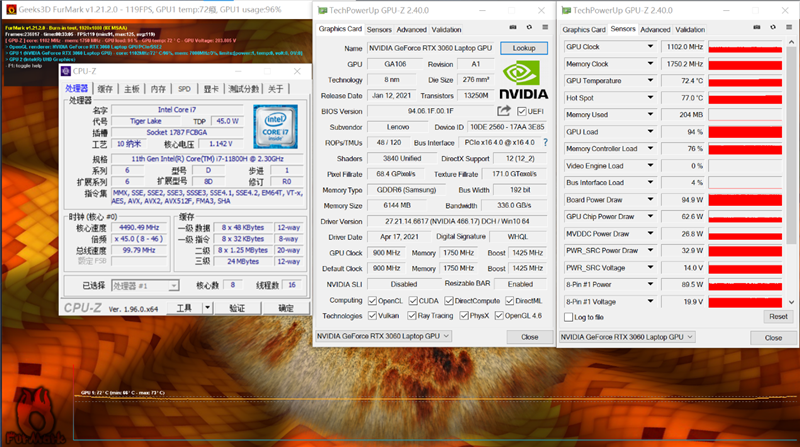Click the GPU Temperature red graph bar
Screen dimensions: 800x447
click(746, 81)
